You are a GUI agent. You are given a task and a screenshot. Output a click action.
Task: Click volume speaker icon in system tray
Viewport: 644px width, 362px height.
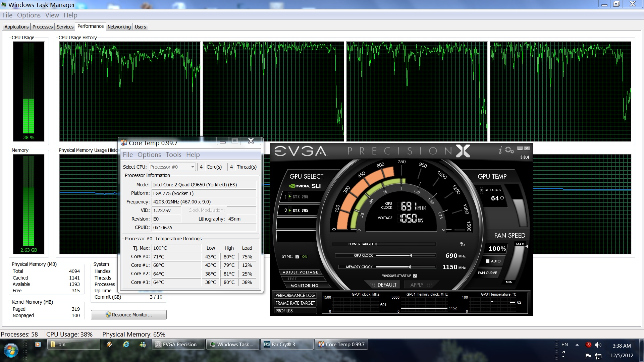pos(598,345)
